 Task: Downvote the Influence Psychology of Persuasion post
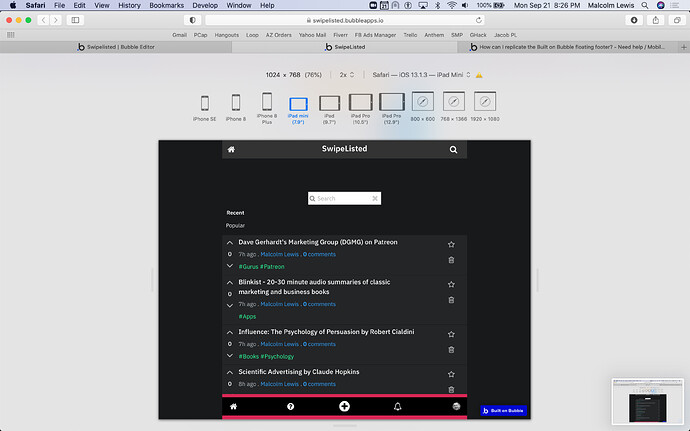click(230, 355)
